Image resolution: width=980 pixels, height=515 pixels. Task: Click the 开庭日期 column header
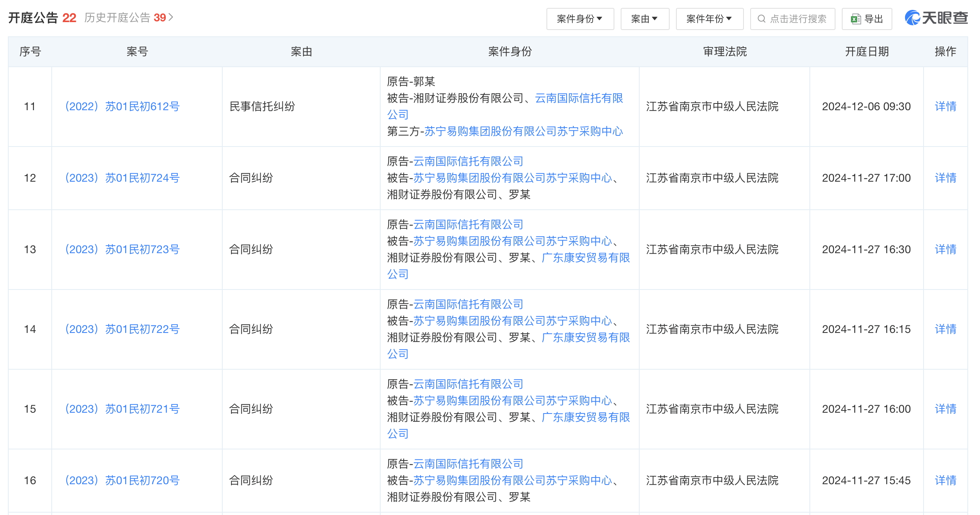click(867, 51)
